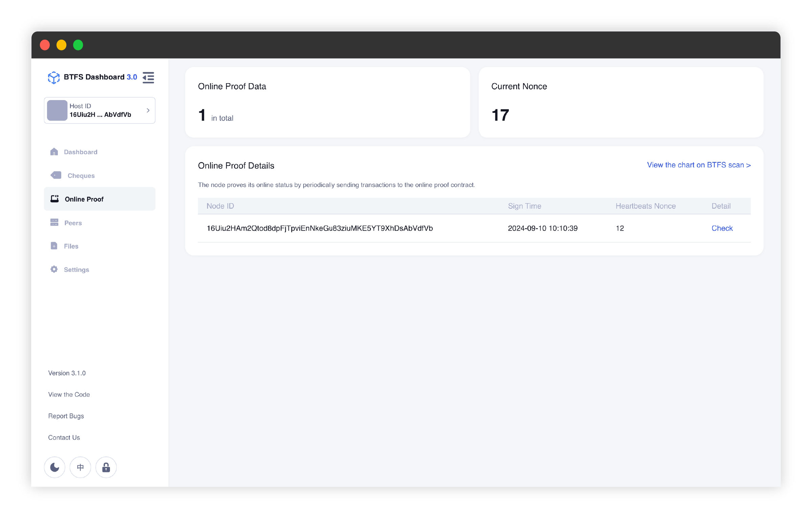Image resolution: width=812 pixels, height=518 pixels.
Task: Click the Dashboard sidebar icon
Action: (x=54, y=151)
